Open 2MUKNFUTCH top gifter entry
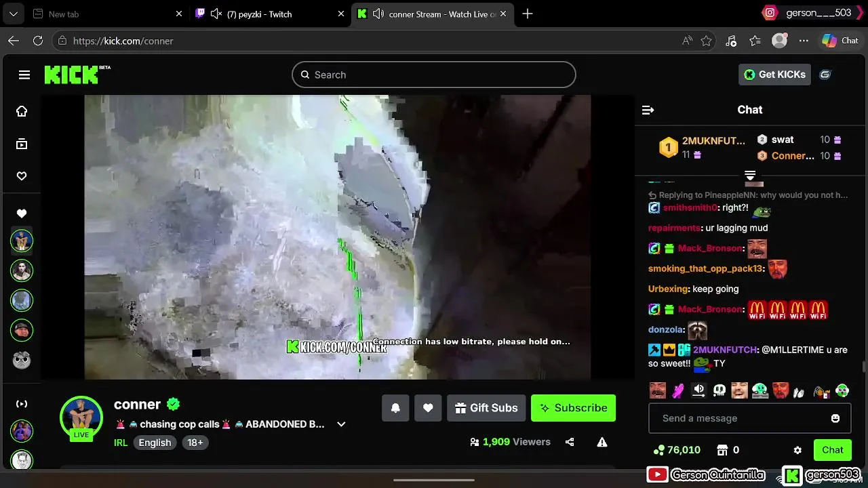Screen dimensions: 868x488 click(x=703, y=147)
